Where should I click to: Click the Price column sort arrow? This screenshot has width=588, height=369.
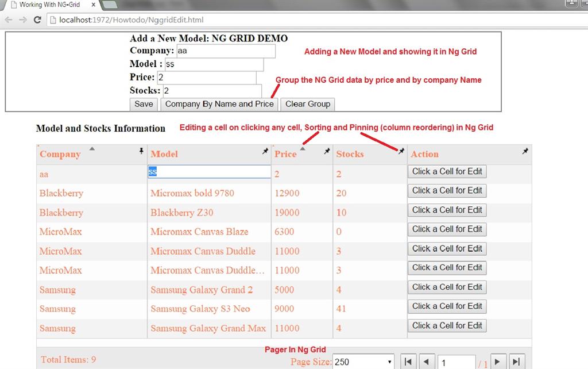[303, 149]
